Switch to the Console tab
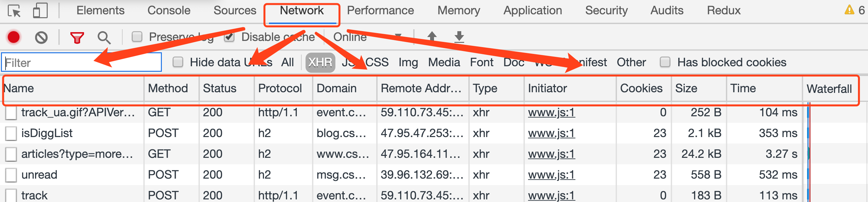 click(x=168, y=10)
